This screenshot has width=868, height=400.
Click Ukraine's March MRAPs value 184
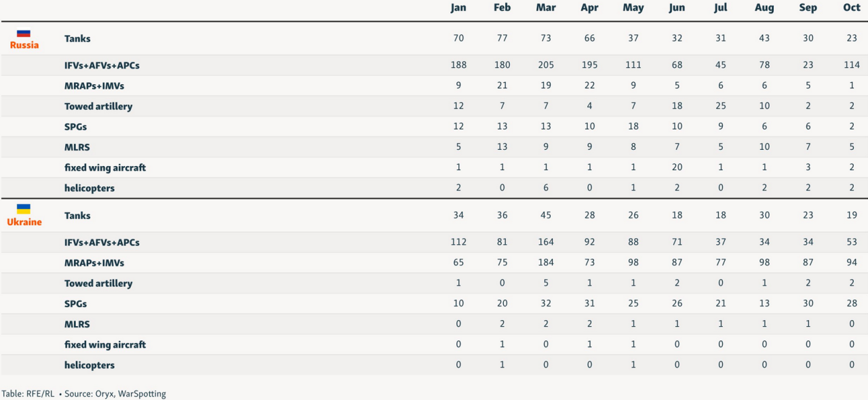point(546,263)
